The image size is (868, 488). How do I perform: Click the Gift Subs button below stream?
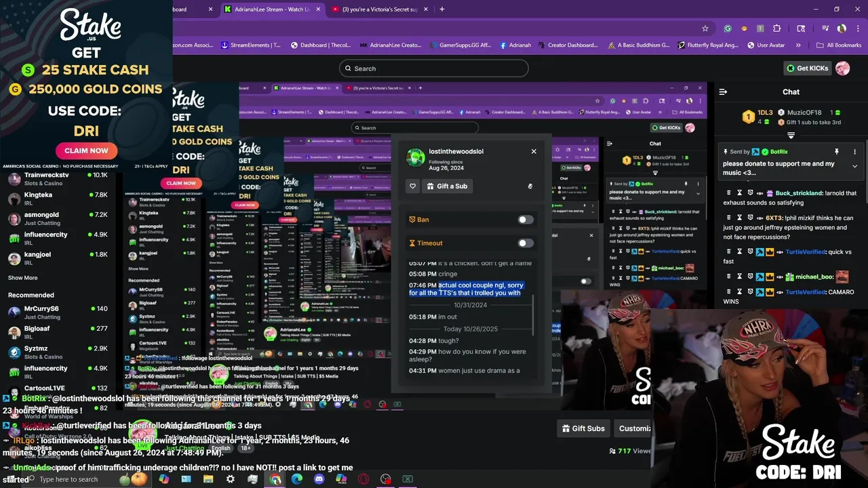583,428
